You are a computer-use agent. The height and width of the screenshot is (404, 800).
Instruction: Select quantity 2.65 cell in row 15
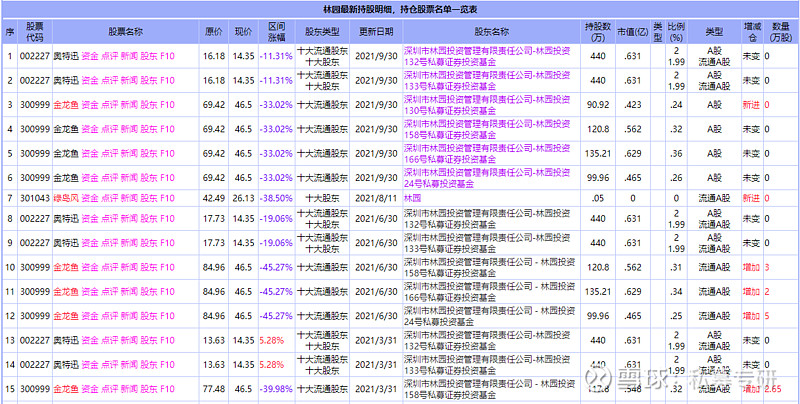(773, 389)
